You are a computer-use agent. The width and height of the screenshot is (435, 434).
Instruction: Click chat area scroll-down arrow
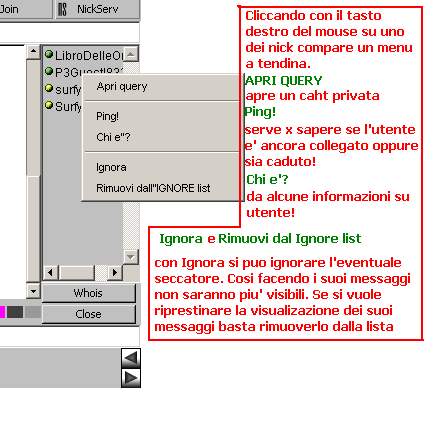click(33, 291)
